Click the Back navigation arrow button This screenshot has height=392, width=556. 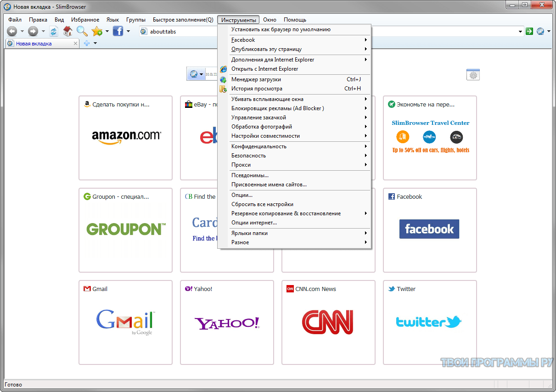pos(12,31)
